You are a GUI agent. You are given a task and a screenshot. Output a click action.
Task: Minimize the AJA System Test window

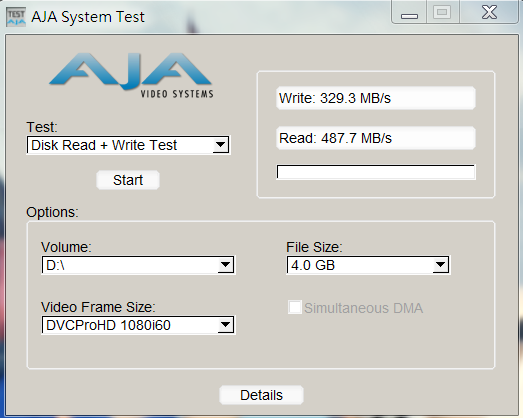tap(409, 13)
